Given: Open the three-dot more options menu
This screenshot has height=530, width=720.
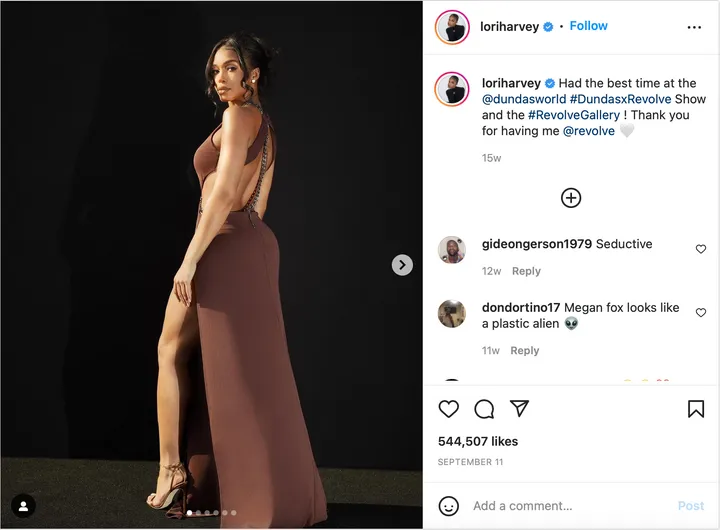Looking at the screenshot, I should click(x=694, y=27).
